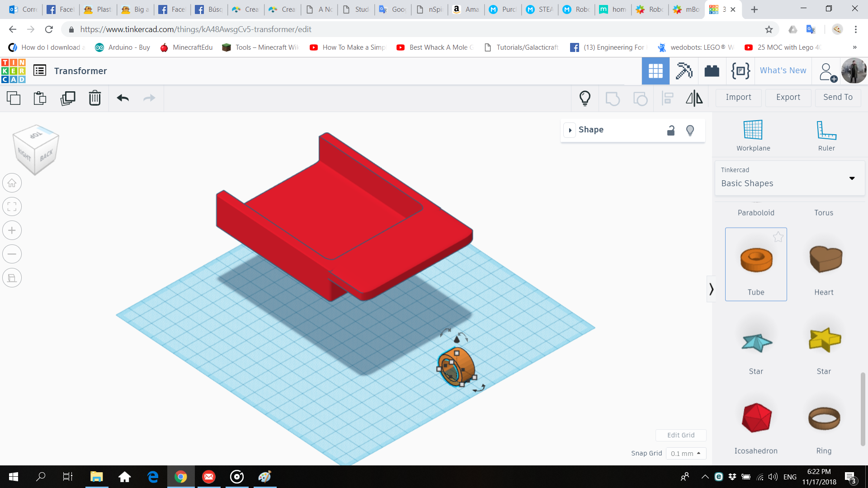Screen dimensions: 868x488
Task: Switch to Blocks (Minecraft pickaxe) view
Action: point(684,71)
